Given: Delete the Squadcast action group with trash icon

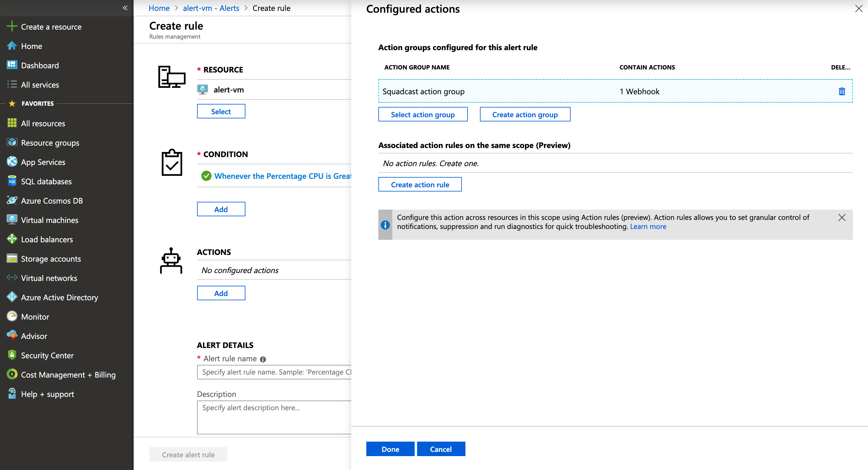Looking at the screenshot, I should click(x=841, y=91).
